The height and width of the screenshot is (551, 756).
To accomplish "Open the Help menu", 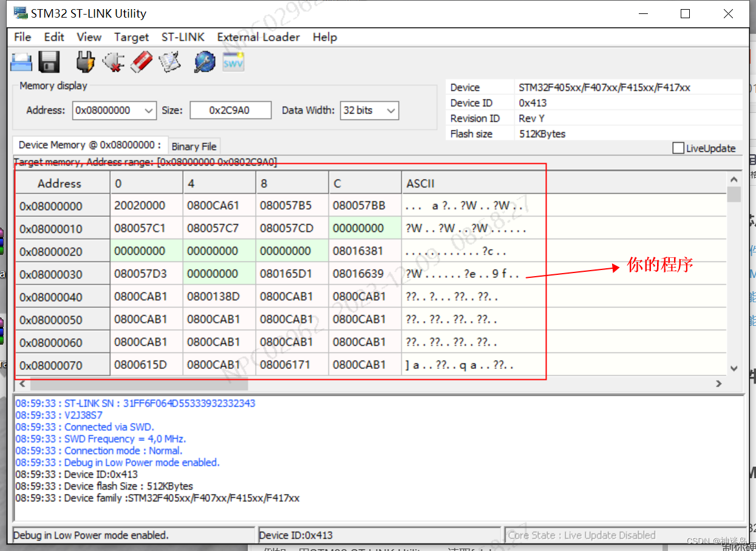I will (325, 37).
